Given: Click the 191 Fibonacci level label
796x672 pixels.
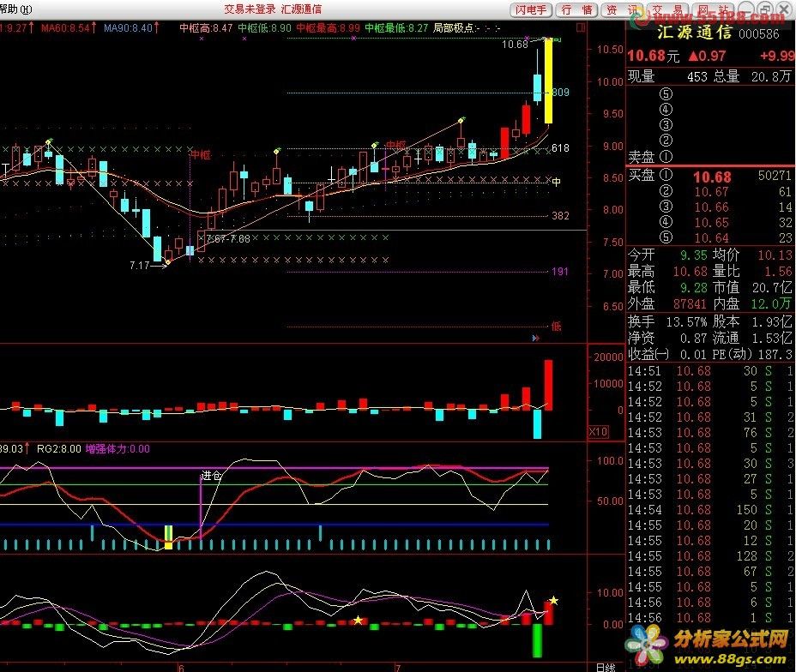Looking at the screenshot, I should pyautogui.click(x=560, y=272).
